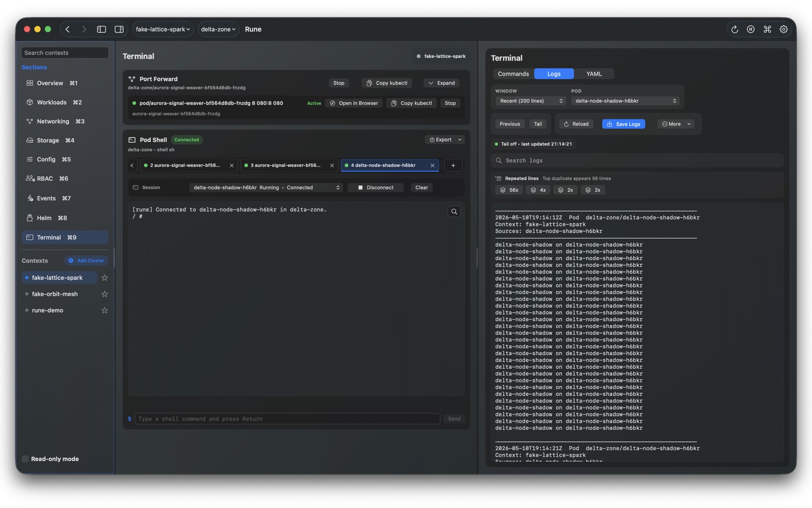Screen dimensions: 812x508
Task: Copy kubectl for aurora-signal-weaver pod row
Action: click(412, 103)
